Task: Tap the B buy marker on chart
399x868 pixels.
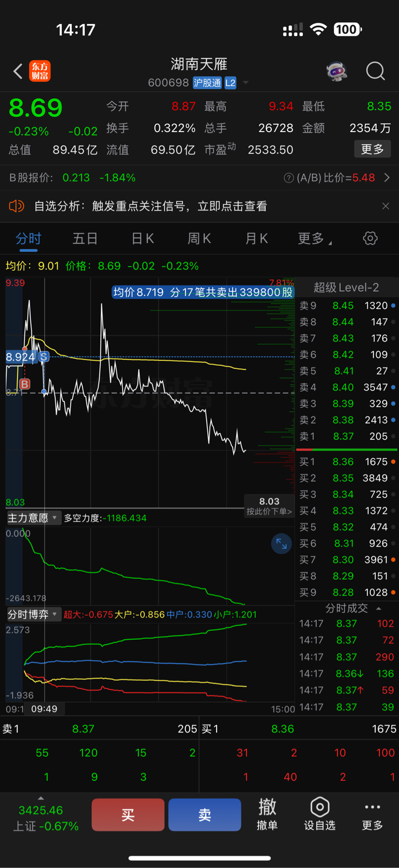Action: coord(24,384)
